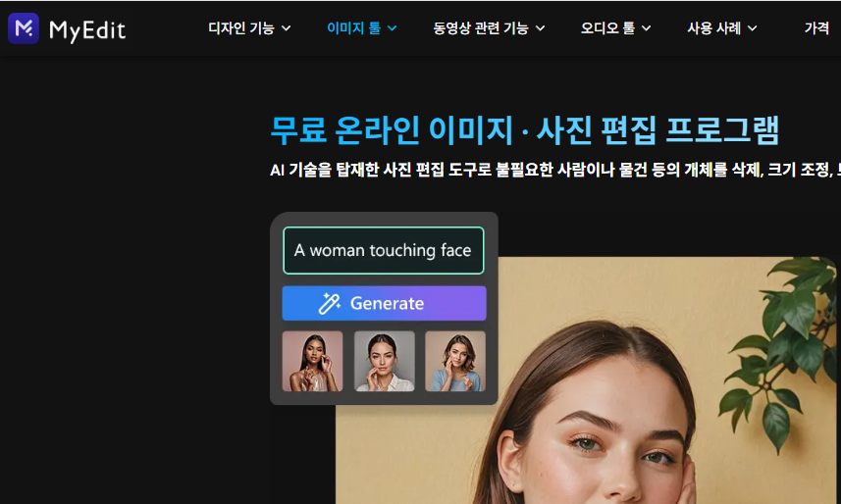Expand the chevron beside 디자인 기능
The image size is (841, 504).
(x=287, y=28)
